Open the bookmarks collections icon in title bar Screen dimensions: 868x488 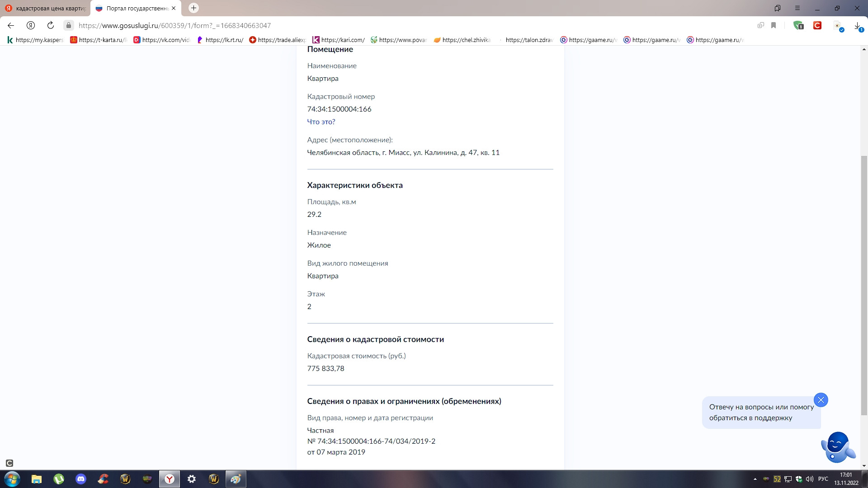tap(778, 8)
